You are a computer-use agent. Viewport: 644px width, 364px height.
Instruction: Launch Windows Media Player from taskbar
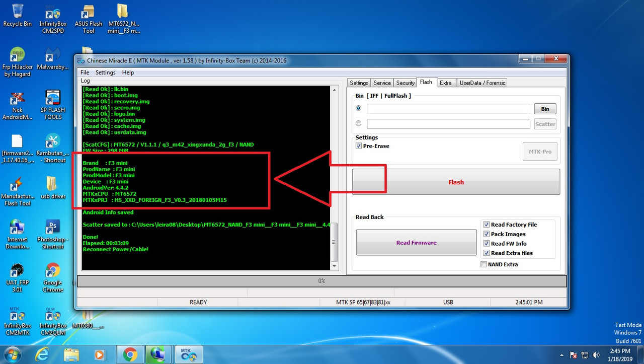coord(100,355)
